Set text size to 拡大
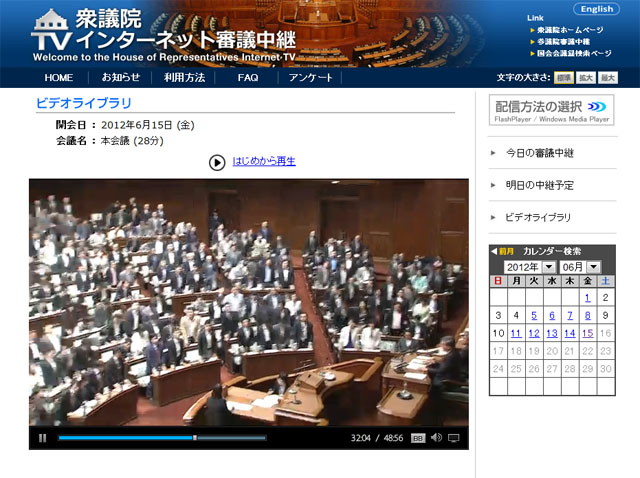This screenshot has width=640, height=478. (586, 77)
